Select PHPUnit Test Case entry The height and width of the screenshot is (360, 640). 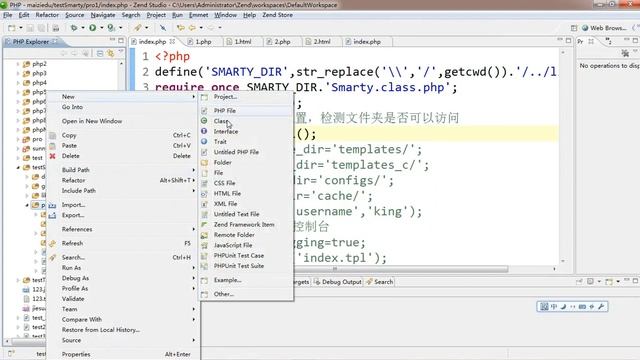[x=246, y=256]
